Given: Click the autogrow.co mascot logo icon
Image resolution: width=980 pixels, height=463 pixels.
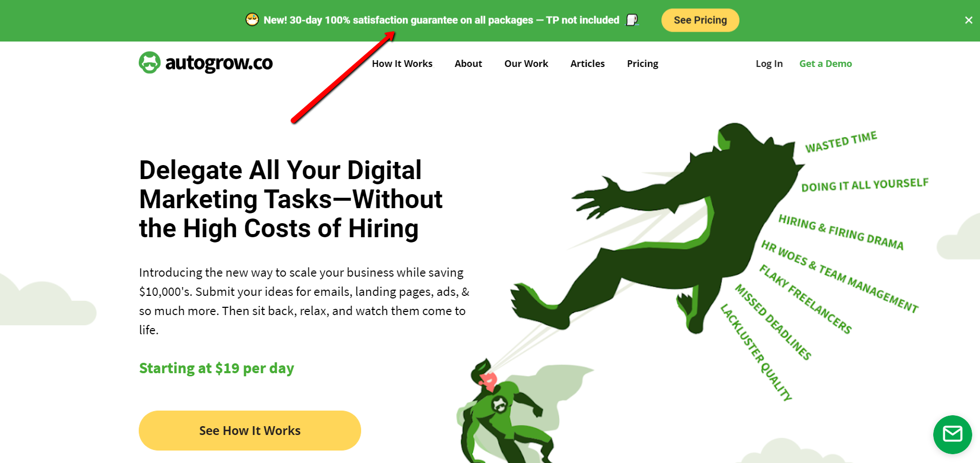Looking at the screenshot, I should coord(150,63).
